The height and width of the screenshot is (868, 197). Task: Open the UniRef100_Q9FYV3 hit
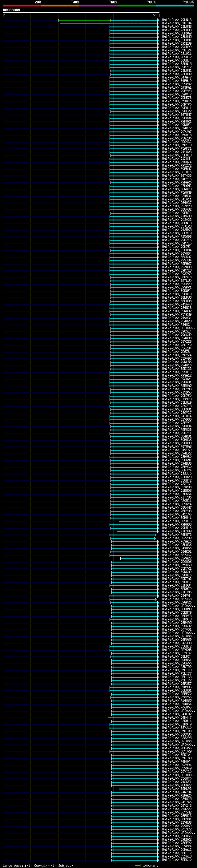(x=176, y=91)
